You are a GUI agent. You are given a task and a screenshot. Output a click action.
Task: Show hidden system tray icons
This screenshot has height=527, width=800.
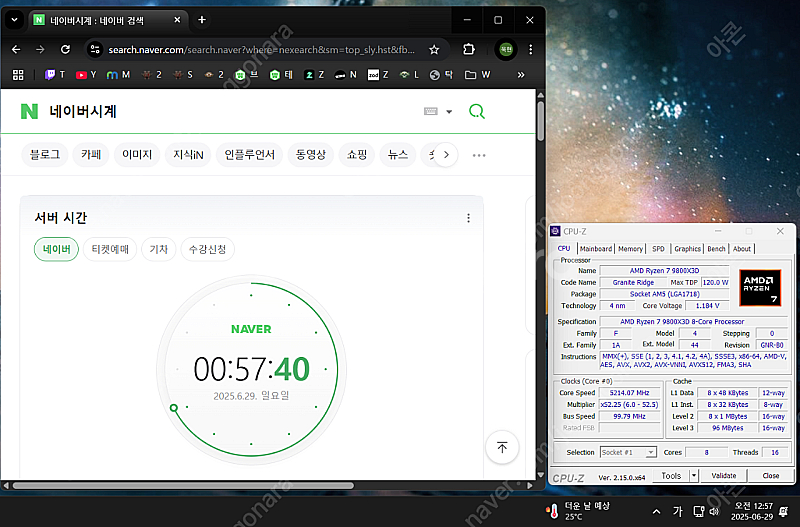(657, 511)
